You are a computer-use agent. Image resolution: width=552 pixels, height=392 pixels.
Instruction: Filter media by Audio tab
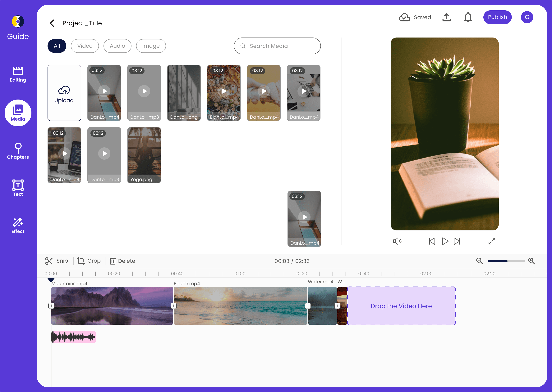117,46
